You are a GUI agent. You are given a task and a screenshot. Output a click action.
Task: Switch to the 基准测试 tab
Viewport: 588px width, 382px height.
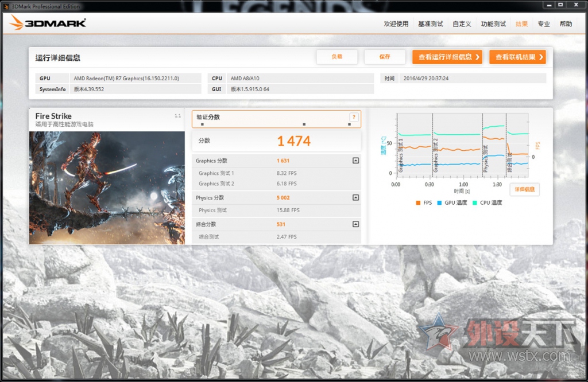click(431, 24)
